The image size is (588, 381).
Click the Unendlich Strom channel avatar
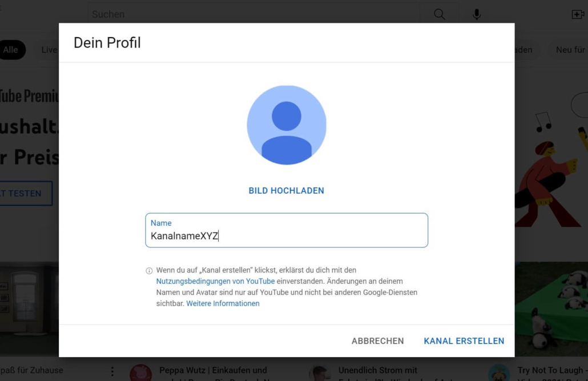(x=320, y=373)
